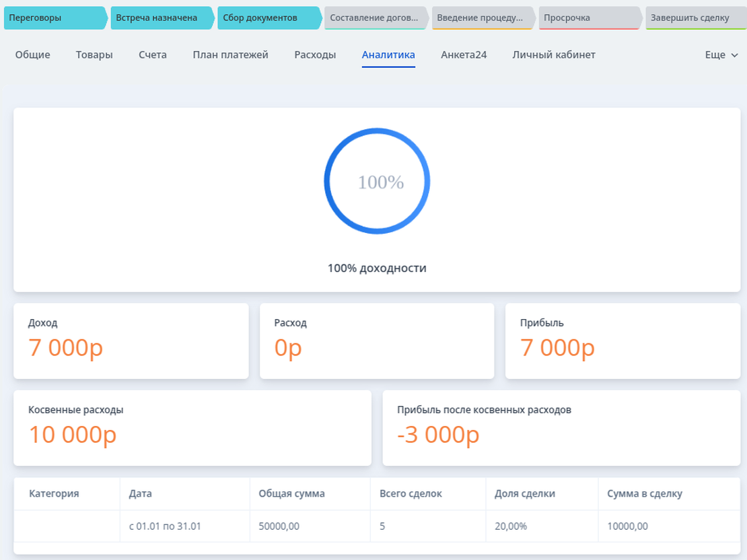Open the Расходы tab
The width and height of the screenshot is (747, 560).
[315, 55]
